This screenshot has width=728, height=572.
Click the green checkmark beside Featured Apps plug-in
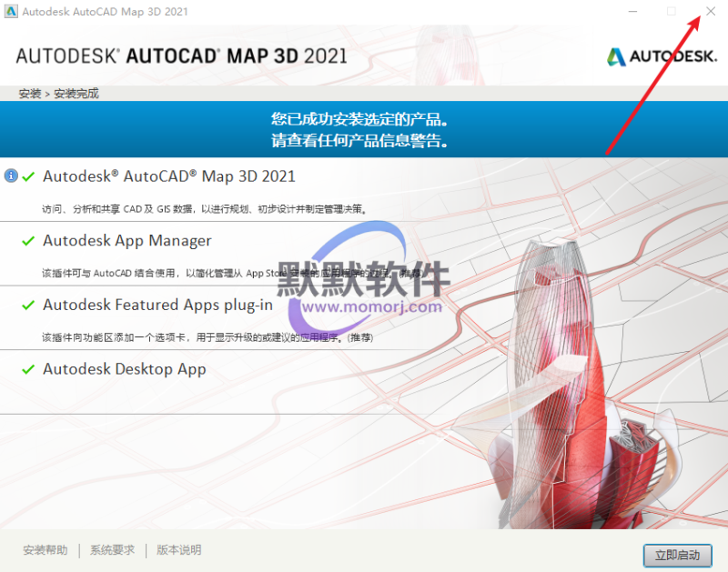(x=28, y=306)
